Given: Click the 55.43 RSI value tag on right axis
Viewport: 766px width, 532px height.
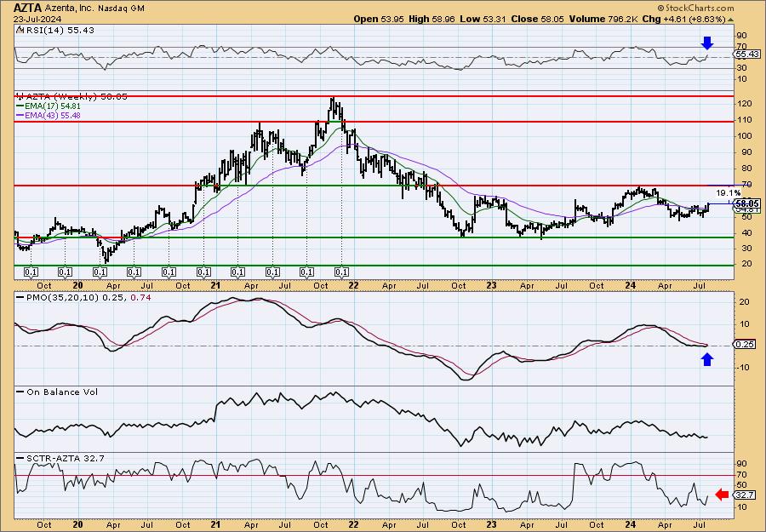Looking at the screenshot, I should (x=747, y=54).
